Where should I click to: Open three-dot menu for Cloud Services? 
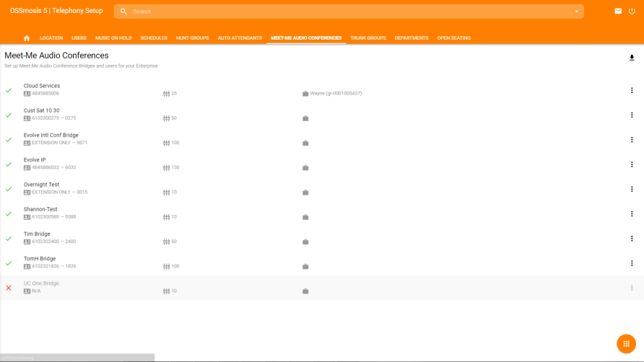[632, 90]
